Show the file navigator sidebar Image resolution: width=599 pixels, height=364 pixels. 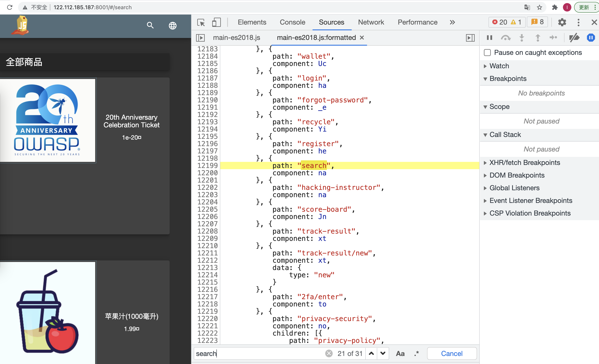pos(200,38)
